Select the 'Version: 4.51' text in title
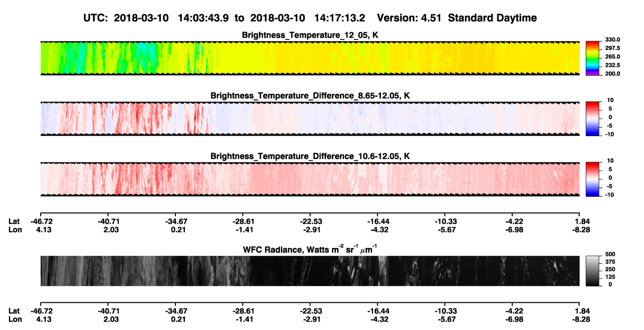 409,18
